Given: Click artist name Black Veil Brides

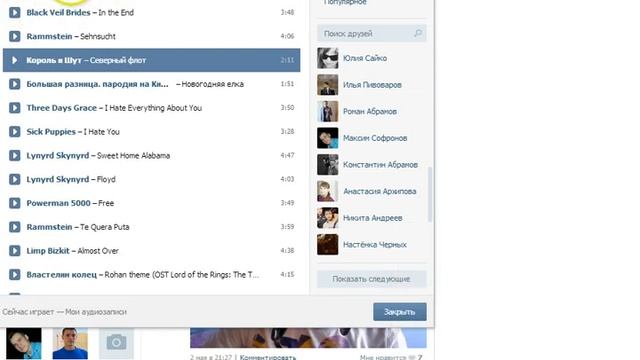Looking at the screenshot, I should 58,13.
